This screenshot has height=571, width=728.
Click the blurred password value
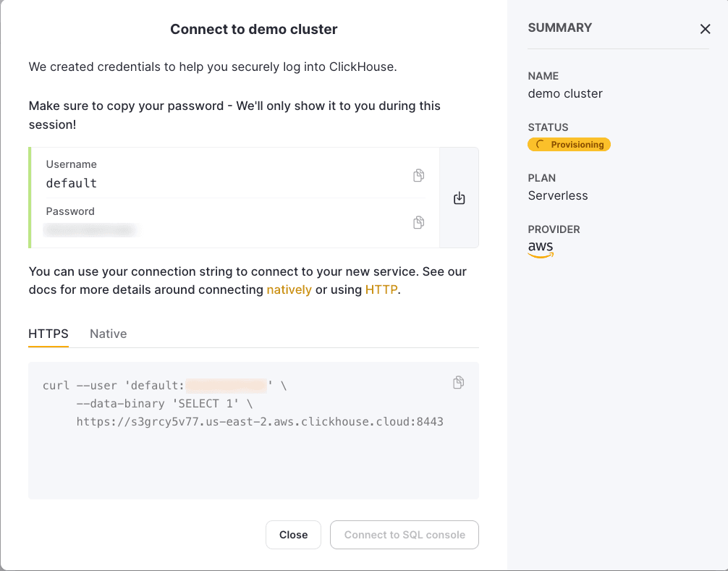coord(90,230)
